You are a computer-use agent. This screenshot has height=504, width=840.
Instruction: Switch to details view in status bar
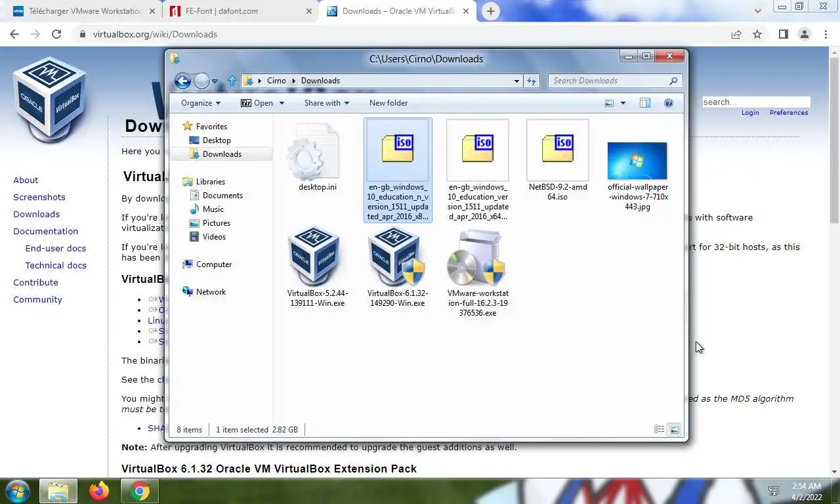[659, 430]
